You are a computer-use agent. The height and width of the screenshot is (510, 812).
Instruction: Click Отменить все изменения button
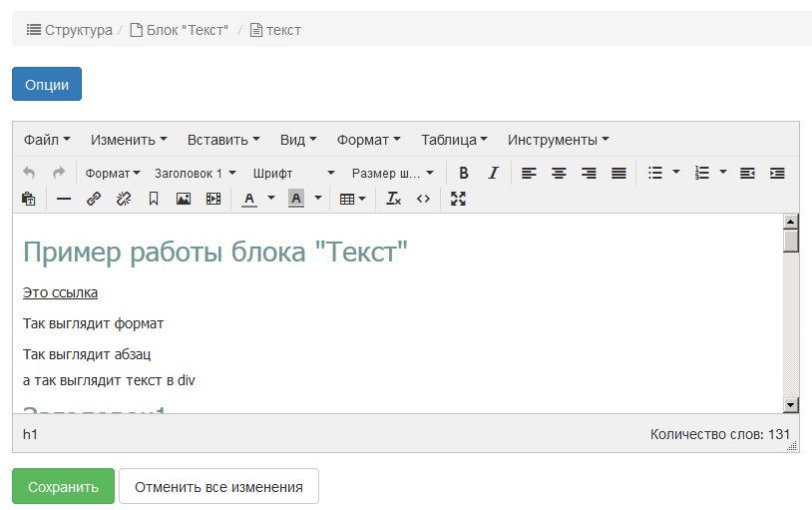pos(218,486)
